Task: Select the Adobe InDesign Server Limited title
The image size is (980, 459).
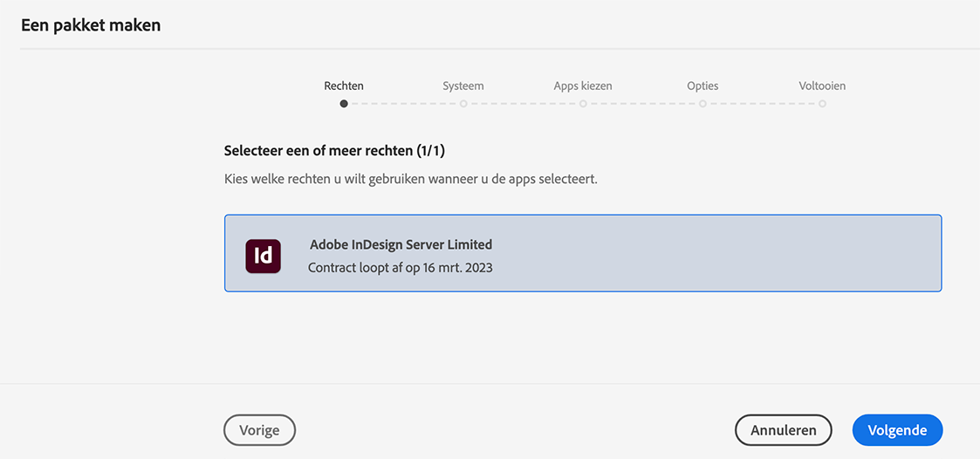Action: [401, 244]
